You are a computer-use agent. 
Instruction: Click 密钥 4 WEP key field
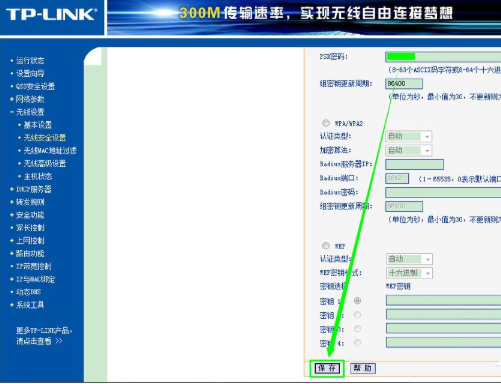(x=443, y=342)
